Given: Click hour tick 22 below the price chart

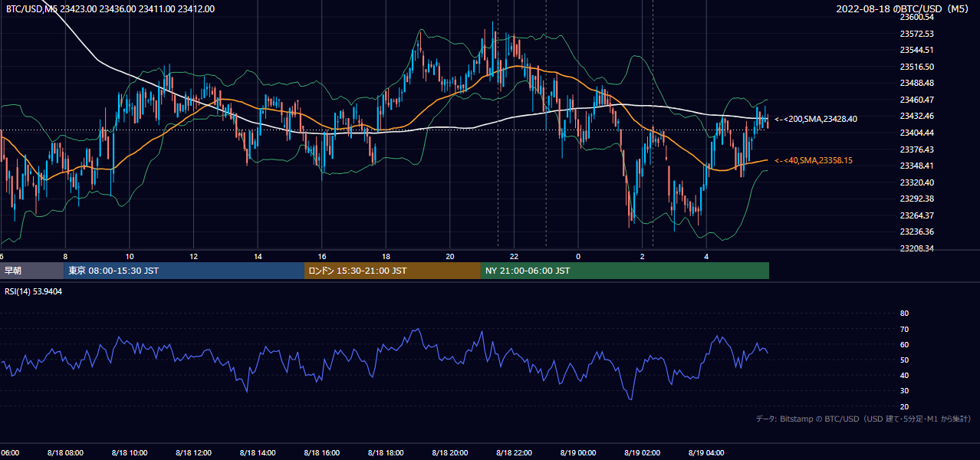Looking at the screenshot, I should (515, 256).
